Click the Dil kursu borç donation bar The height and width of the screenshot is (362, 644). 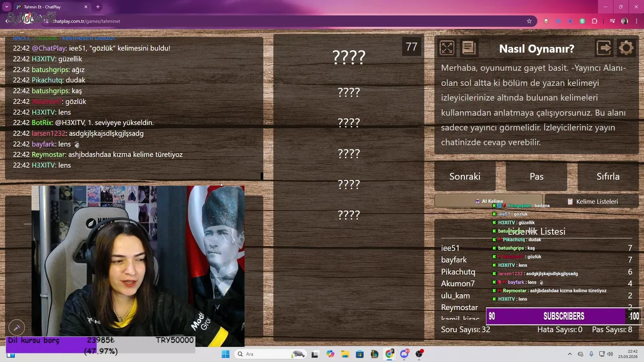(x=100, y=345)
